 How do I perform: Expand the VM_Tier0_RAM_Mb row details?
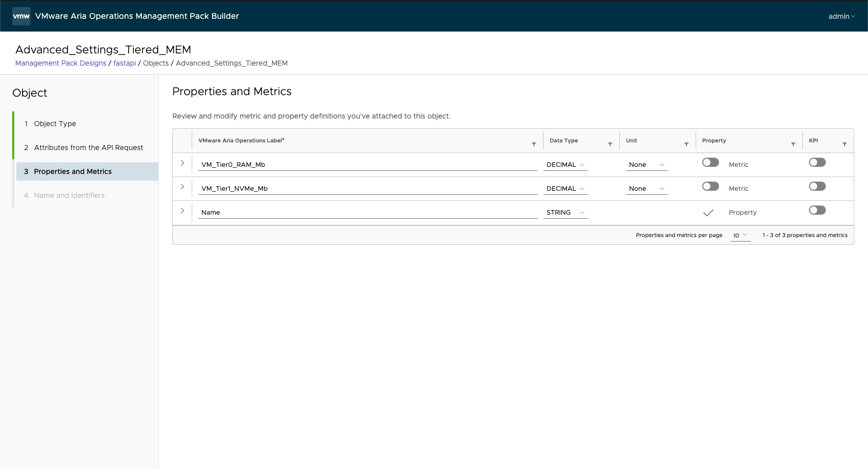tap(182, 163)
